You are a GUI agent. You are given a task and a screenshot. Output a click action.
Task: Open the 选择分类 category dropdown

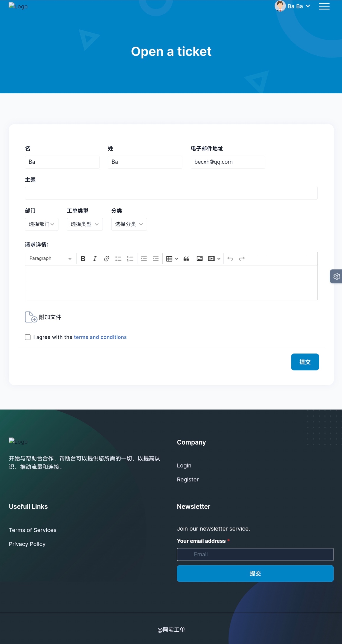(x=129, y=224)
